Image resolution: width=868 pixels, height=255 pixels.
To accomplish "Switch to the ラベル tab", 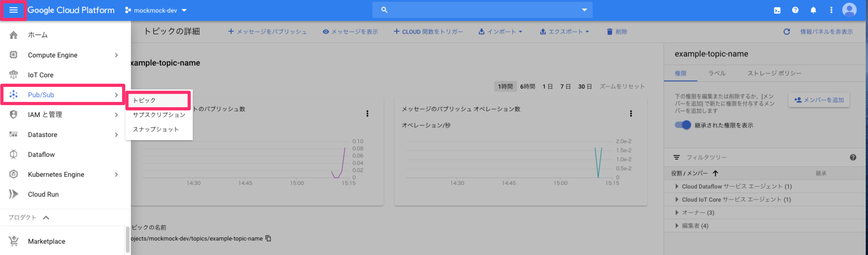I will tap(717, 73).
